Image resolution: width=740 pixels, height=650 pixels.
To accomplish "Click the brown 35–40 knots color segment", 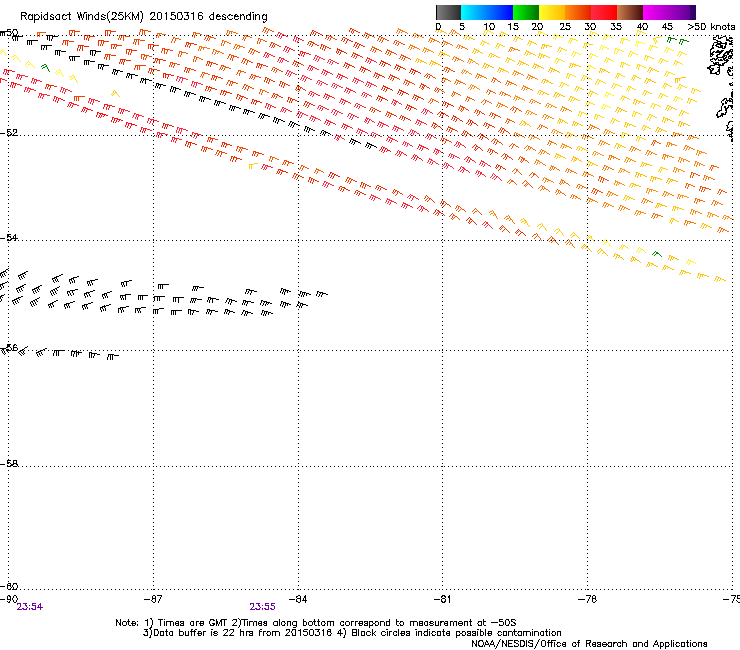I will click(630, 12).
